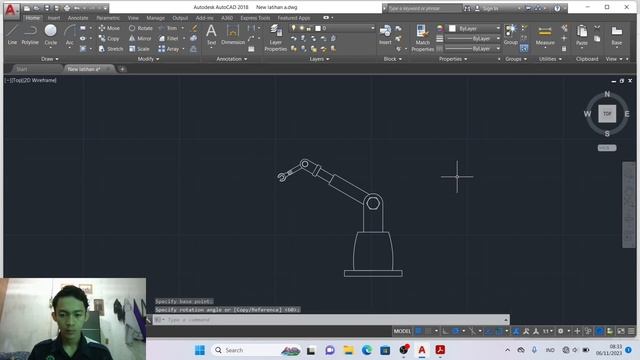
Task: Open Microsoft Edge from taskbar
Action: [367, 350]
